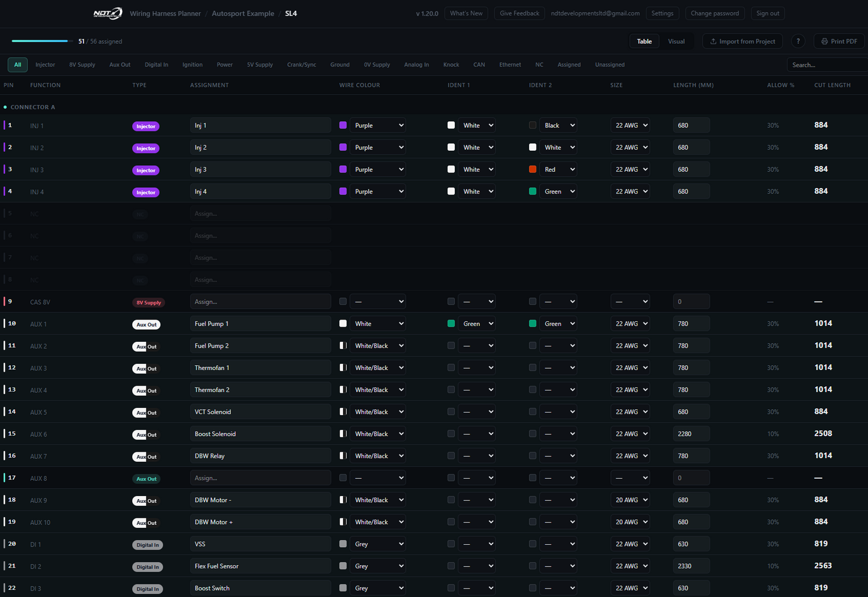
Task: Open wire colour dropdown for Thermofan 2
Action: point(378,390)
